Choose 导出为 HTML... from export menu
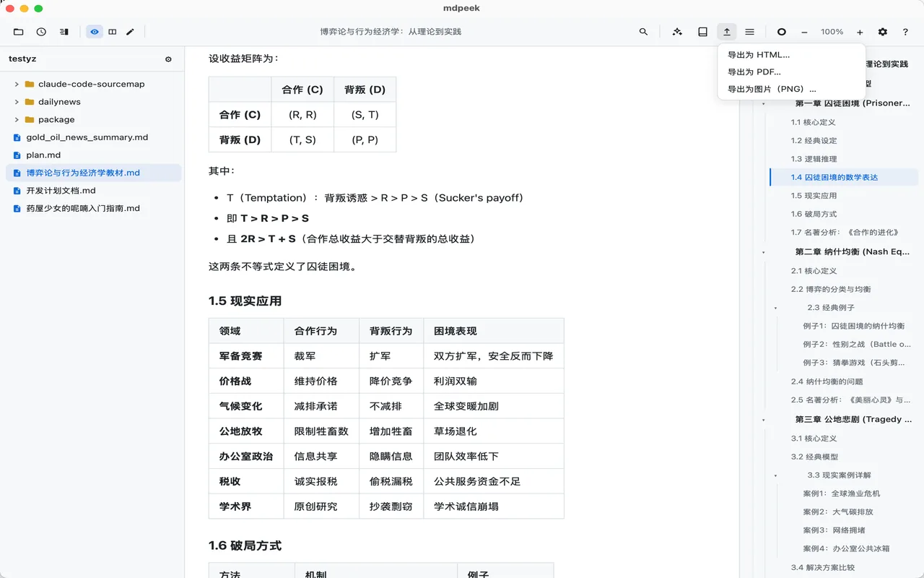The width and height of the screenshot is (924, 578). [x=791, y=55]
